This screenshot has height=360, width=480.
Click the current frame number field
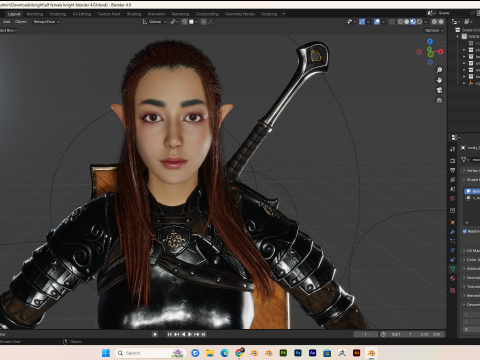click(365, 334)
